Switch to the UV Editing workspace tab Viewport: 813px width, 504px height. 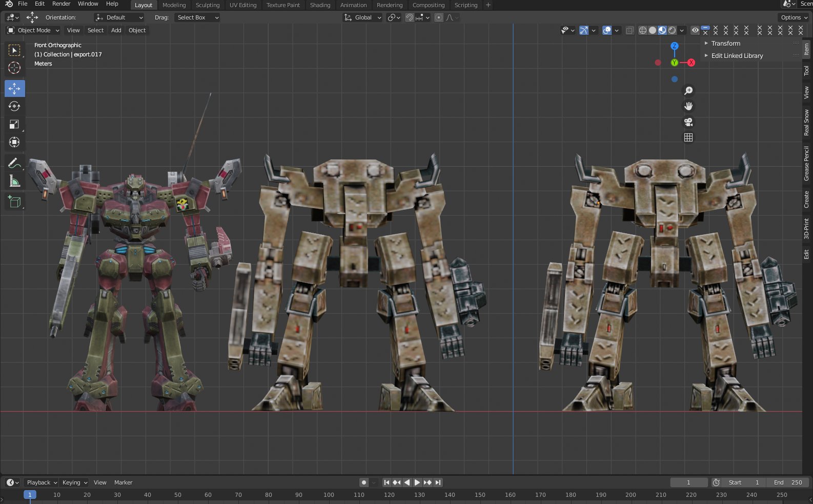click(243, 5)
